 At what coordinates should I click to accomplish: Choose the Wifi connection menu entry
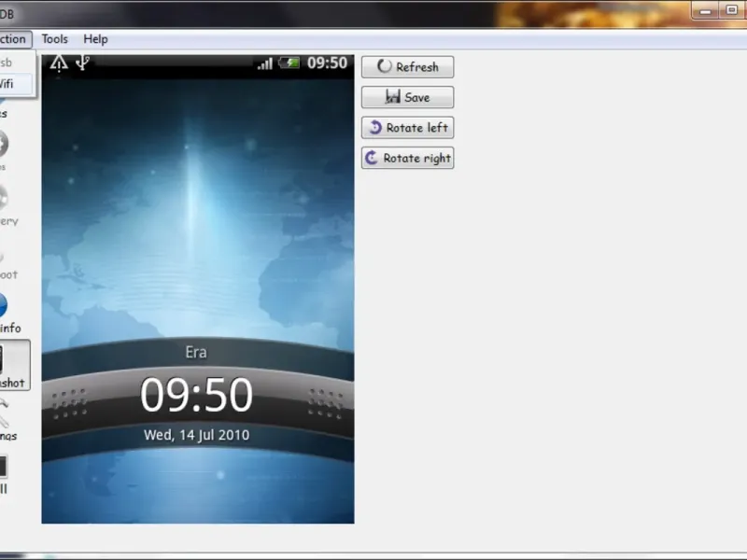pyautogui.click(x=16, y=84)
